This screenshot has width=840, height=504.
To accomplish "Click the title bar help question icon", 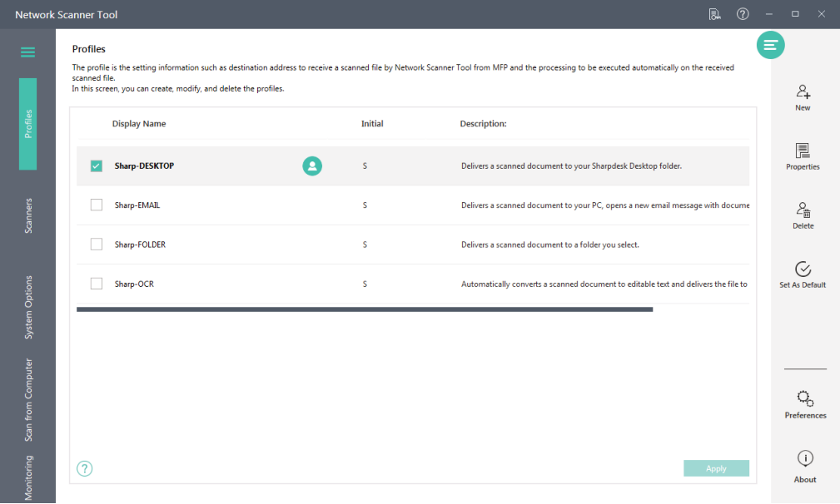I will pyautogui.click(x=743, y=14).
